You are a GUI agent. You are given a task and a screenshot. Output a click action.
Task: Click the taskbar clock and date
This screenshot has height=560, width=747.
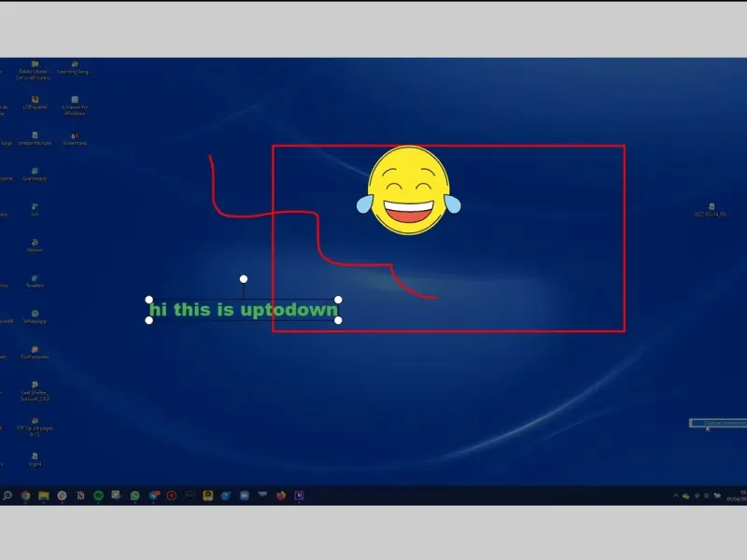737,496
